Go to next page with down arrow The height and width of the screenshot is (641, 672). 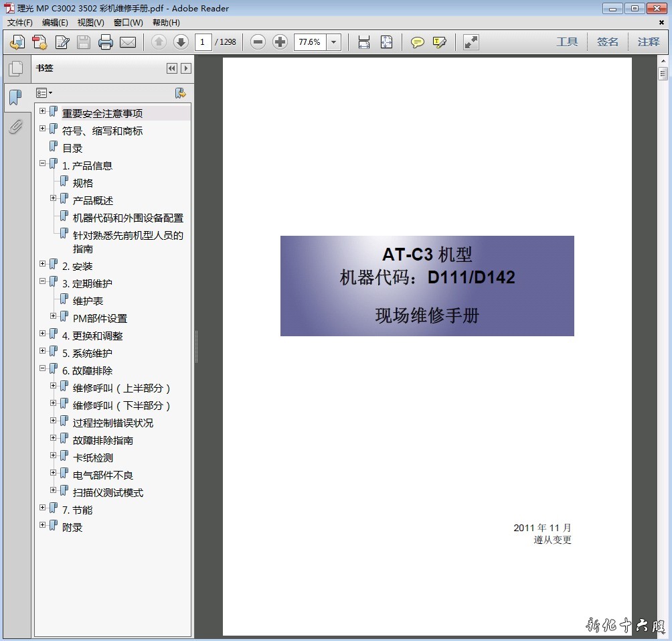181,42
